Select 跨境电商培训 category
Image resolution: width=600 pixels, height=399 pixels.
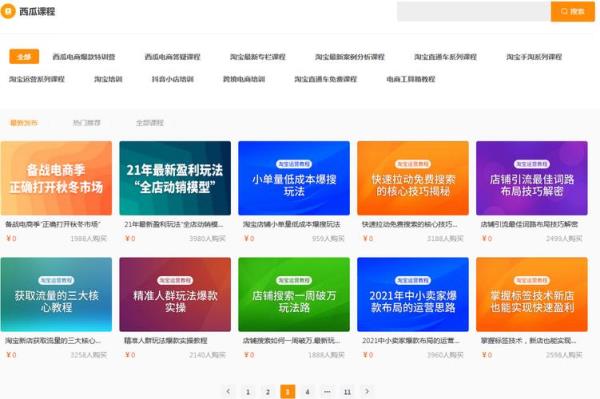pyautogui.click(x=244, y=79)
